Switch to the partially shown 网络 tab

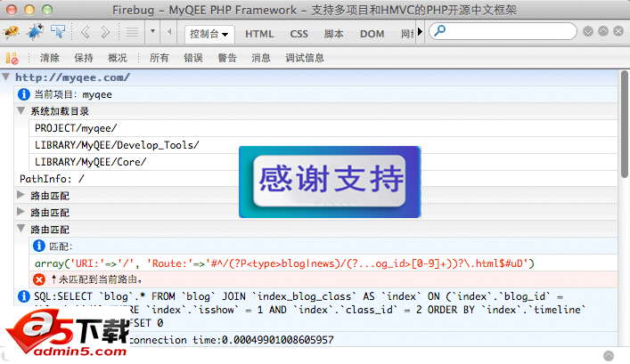407,34
